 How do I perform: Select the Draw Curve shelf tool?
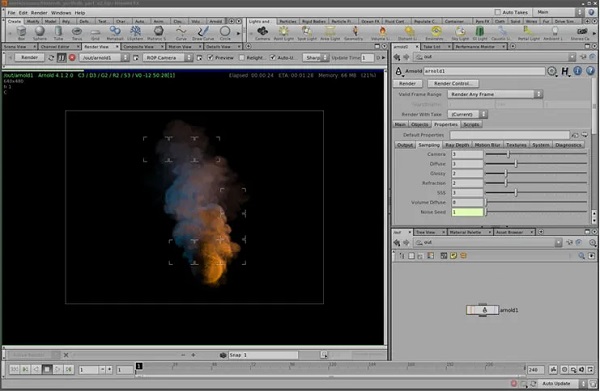pos(203,33)
